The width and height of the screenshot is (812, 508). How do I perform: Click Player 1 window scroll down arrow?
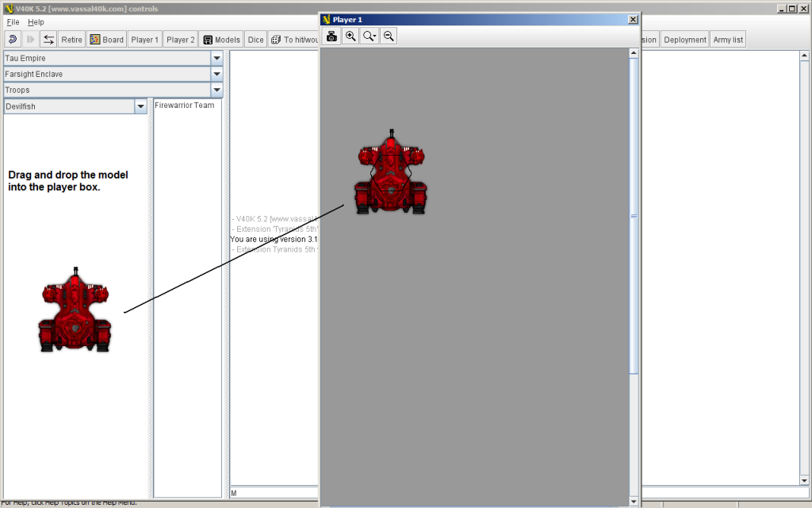pyautogui.click(x=634, y=502)
